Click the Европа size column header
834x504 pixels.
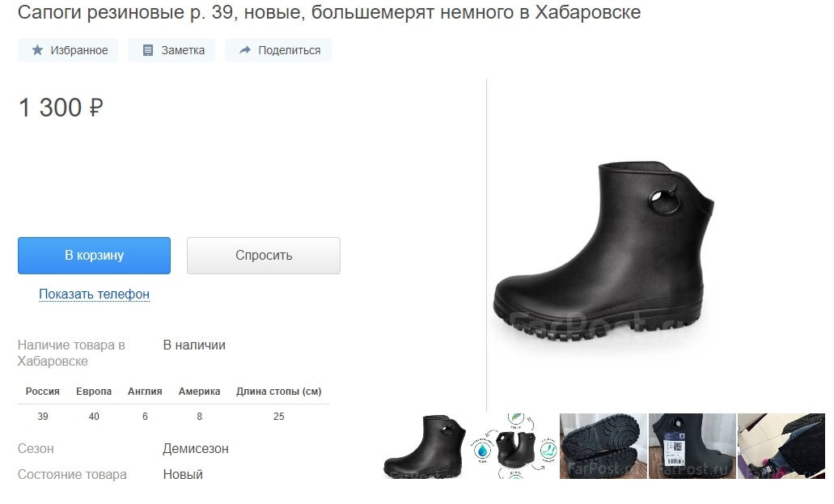pyautogui.click(x=94, y=392)
